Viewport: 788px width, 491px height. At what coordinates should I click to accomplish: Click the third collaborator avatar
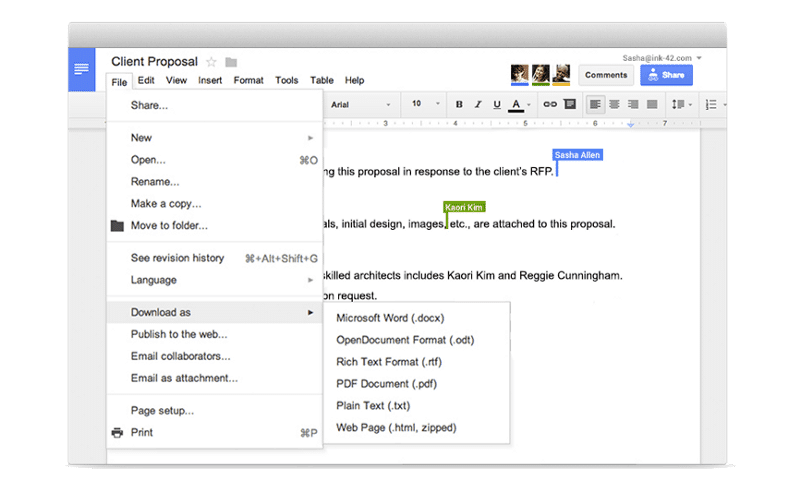pyautogui.click(x=561, y=74)
